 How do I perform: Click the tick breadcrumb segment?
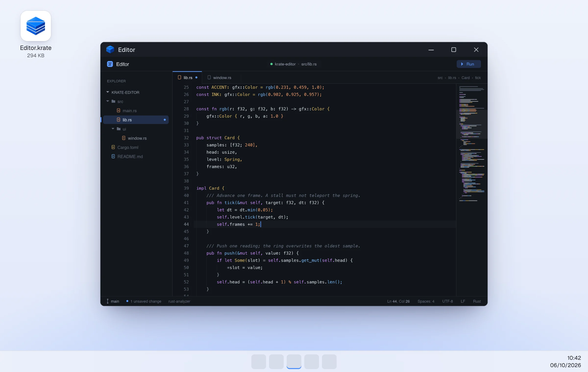(x=478, y=78)
